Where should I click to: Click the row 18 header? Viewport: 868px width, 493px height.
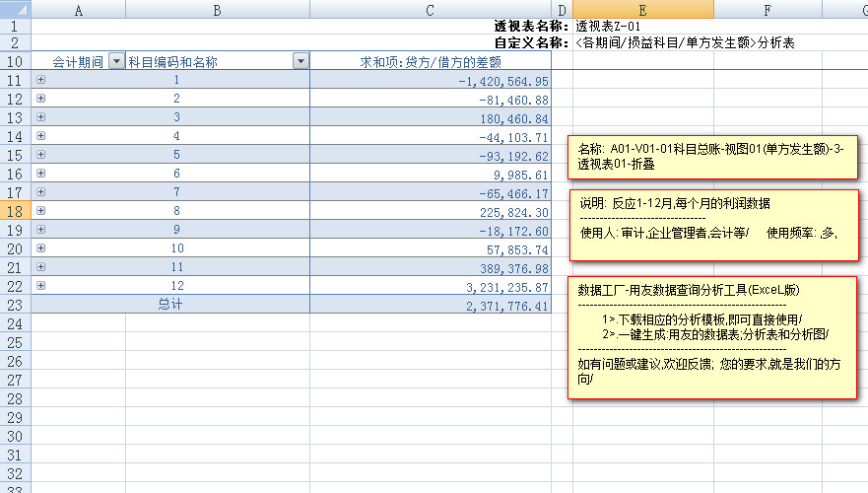(x=15, y=211)
